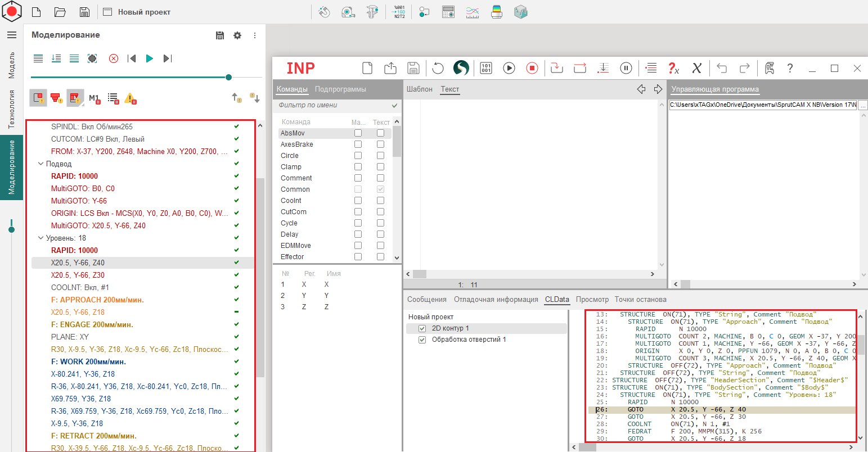Click the browse button next to file path
The image size is (868, 452).
tap(863, 105)
